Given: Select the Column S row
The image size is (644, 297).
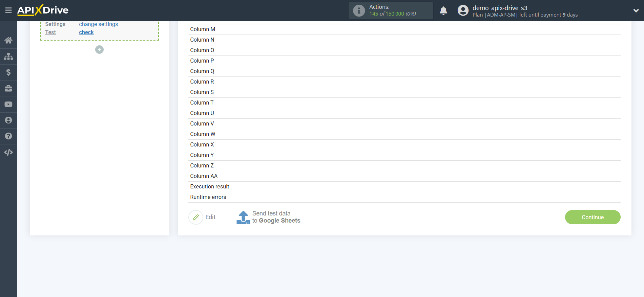Looking at the screenshot, I should (404, 92).
